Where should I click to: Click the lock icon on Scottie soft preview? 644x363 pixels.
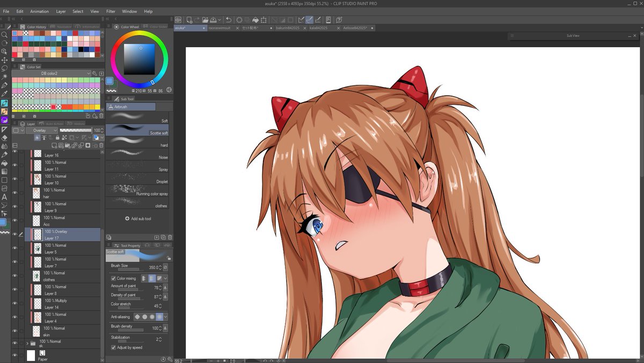tap(168, 258)
